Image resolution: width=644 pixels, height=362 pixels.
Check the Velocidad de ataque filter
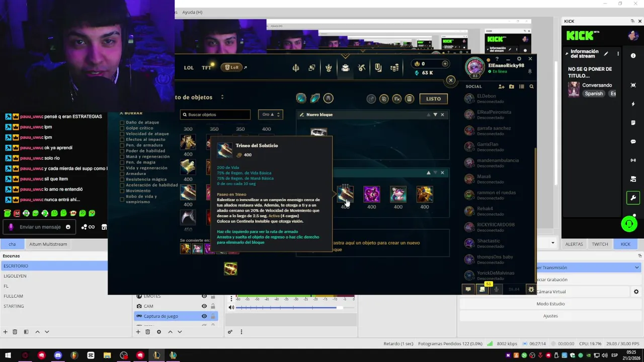(x=122, y=134)
